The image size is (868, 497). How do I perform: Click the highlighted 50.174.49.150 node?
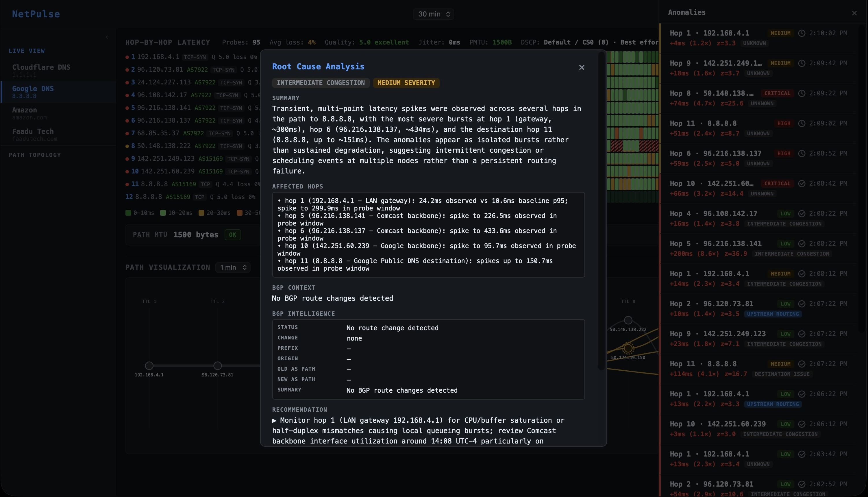628,348
